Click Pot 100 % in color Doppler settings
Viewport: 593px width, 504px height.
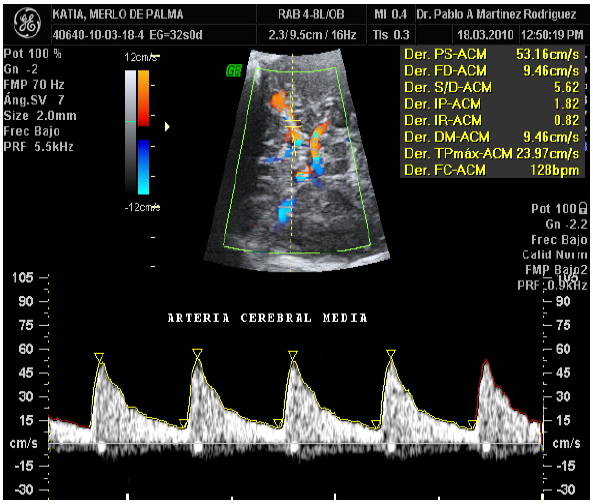(x=33, y=54)
